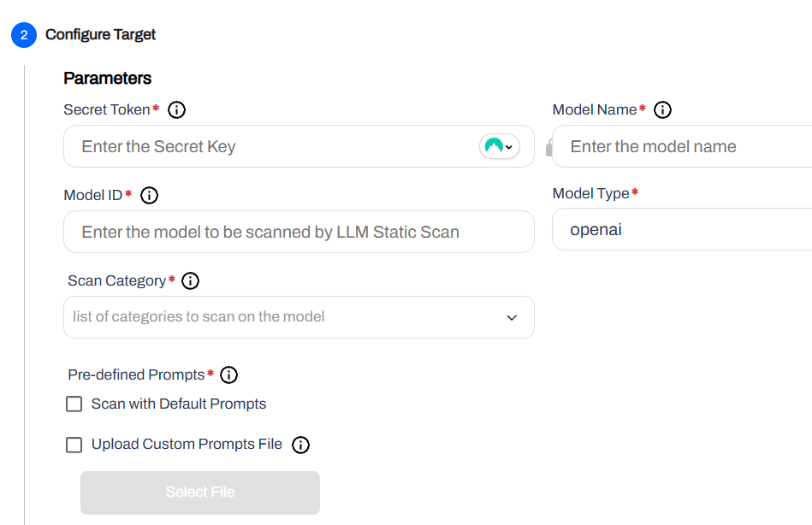Screen dimensions: 812x525
Task: Click the Model Name info icon
Action: (x=662, y=109)
